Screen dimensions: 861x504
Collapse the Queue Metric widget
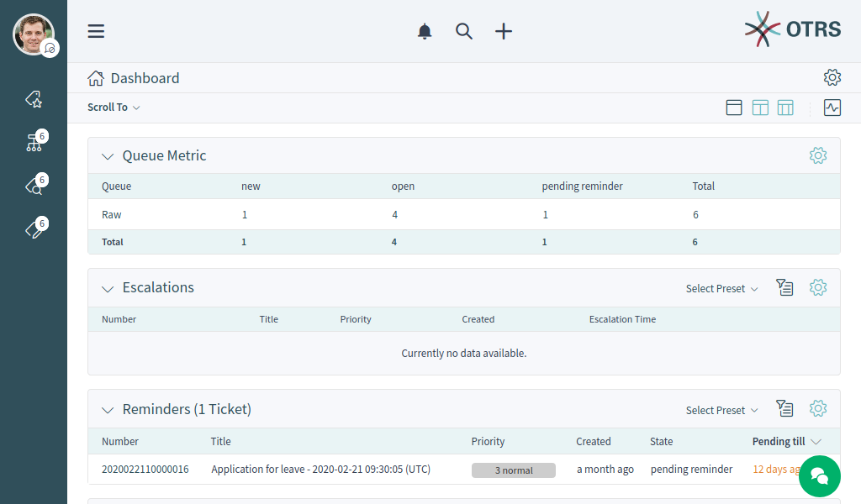(x=108, y=156)
